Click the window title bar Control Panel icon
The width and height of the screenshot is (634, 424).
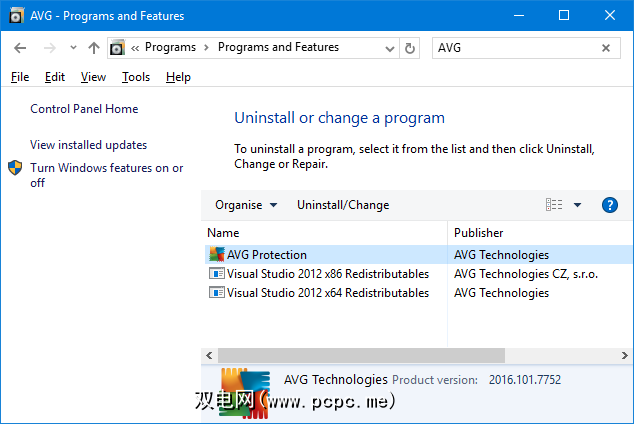tap(17, 16)
